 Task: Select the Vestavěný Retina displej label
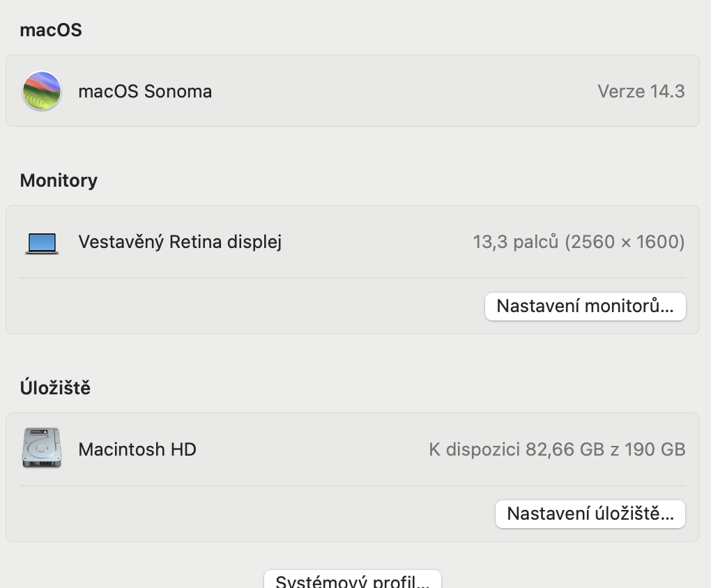click(x=180, y=242)
